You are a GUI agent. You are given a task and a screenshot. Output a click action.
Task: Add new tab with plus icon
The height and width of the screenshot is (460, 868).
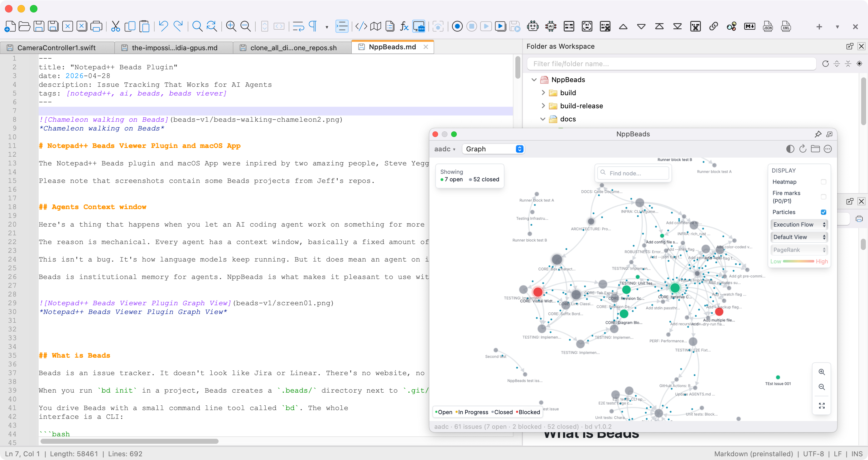(819, 27)
